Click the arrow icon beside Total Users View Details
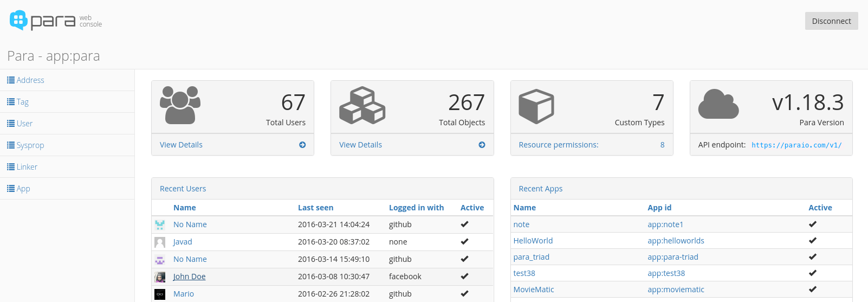Viewport: 868px width, 302px height. click(302, 145)
